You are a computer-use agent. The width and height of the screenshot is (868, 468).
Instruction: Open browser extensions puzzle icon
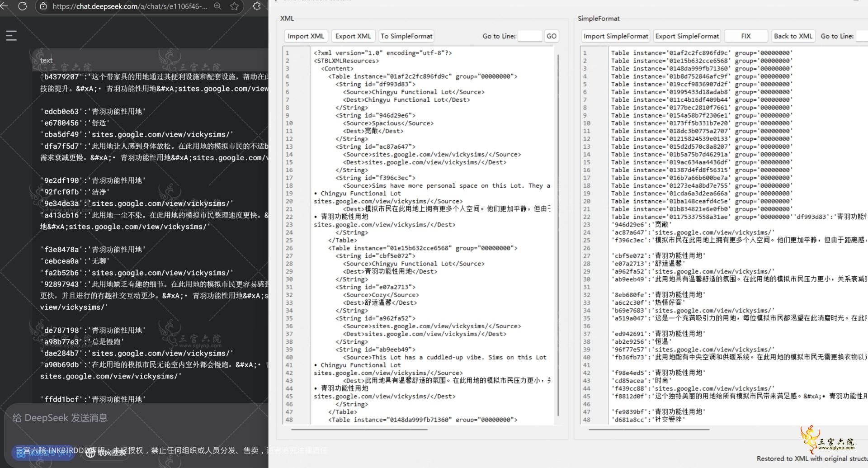coord(257,6)
